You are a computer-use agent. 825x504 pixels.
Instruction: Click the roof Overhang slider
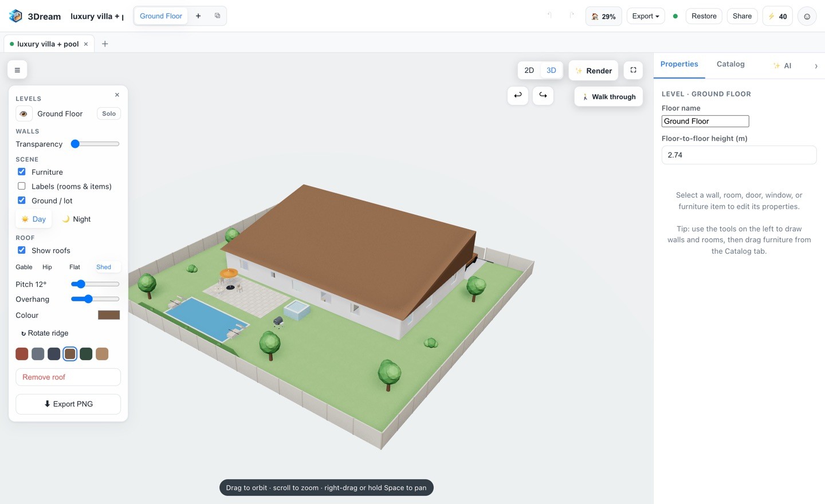coord(95,299)
